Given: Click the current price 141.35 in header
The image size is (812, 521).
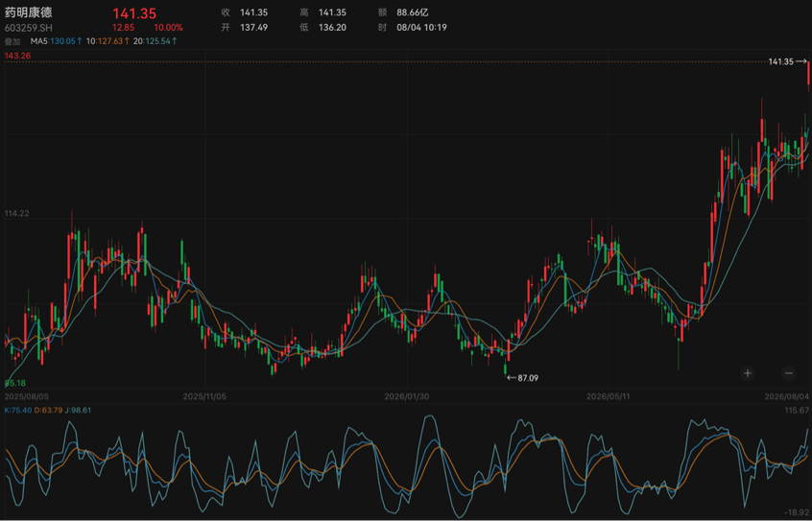Looking at the screenshot, I should [x=134, y=13].
